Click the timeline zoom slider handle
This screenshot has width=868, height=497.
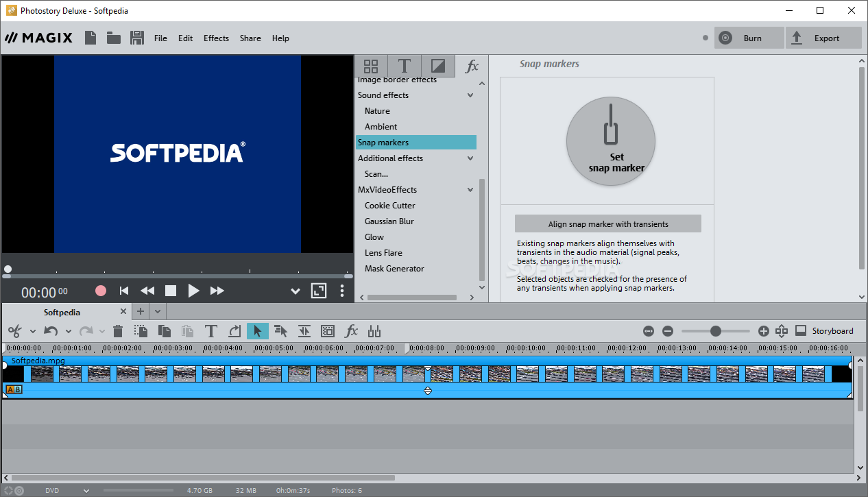[716, 331]
